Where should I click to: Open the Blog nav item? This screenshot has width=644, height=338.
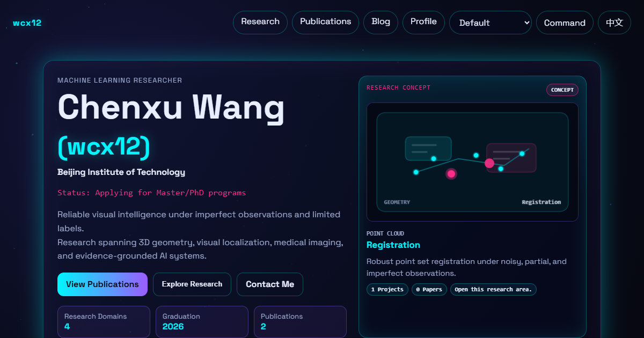(380, 22)
